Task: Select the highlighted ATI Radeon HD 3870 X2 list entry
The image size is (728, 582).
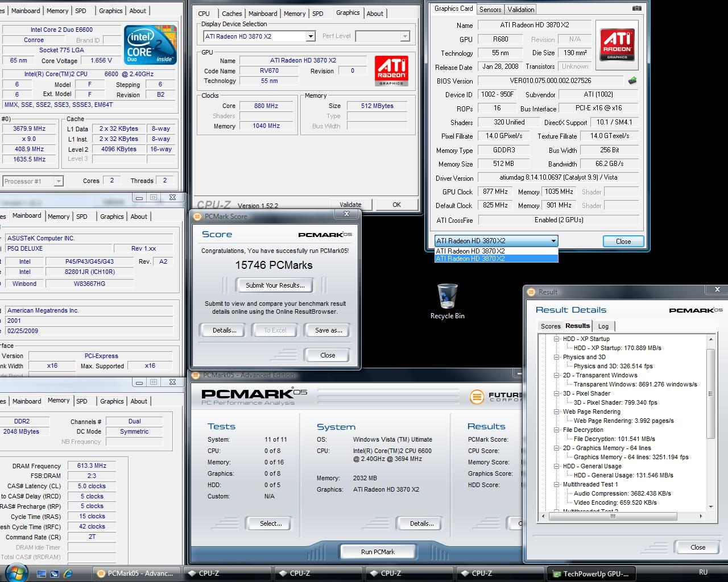Action: (x=496, y=259)
